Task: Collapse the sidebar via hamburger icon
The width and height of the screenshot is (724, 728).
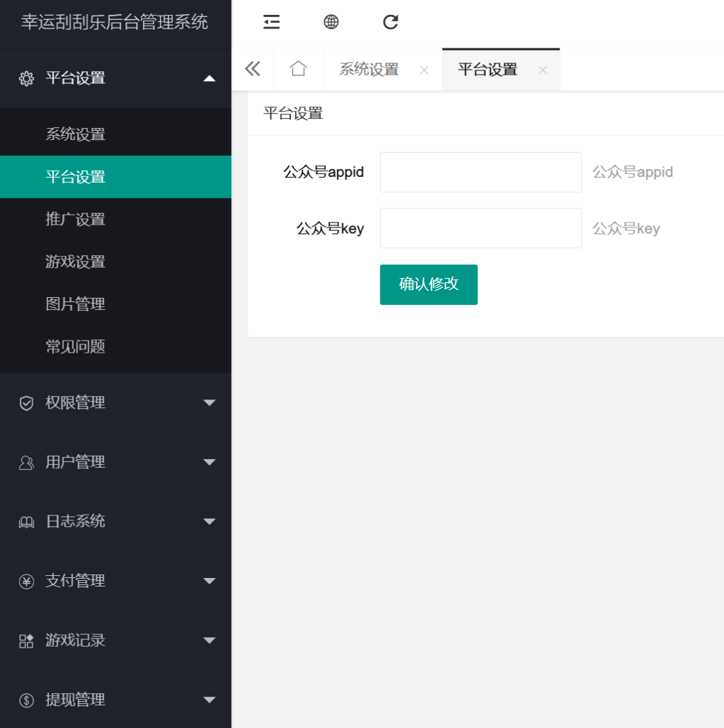Action: pyautogui.click(x=272, y=22)
